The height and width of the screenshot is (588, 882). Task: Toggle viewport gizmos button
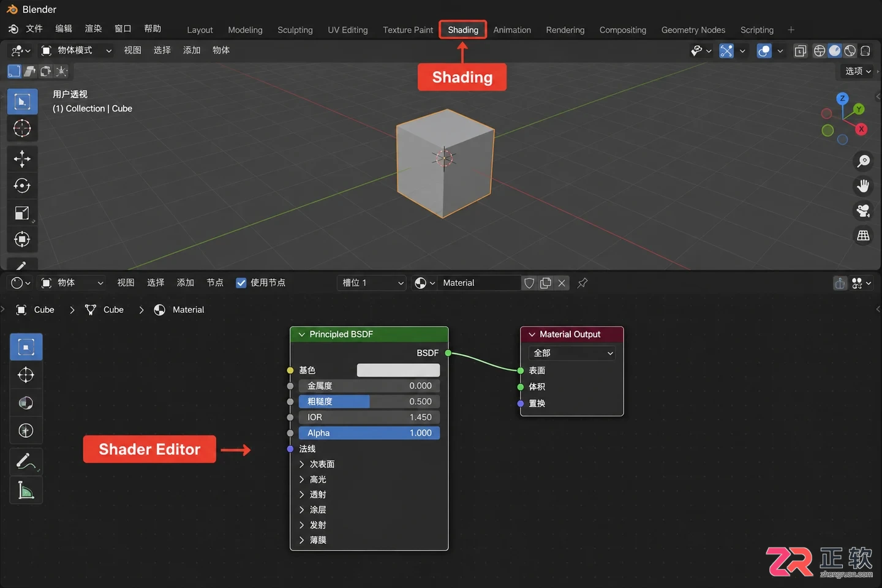coord(726,51)
